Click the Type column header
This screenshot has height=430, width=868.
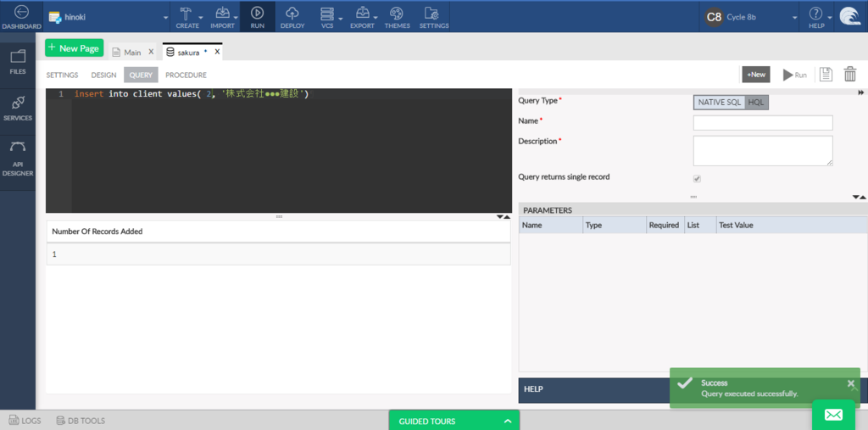click(x=615, y=225)
